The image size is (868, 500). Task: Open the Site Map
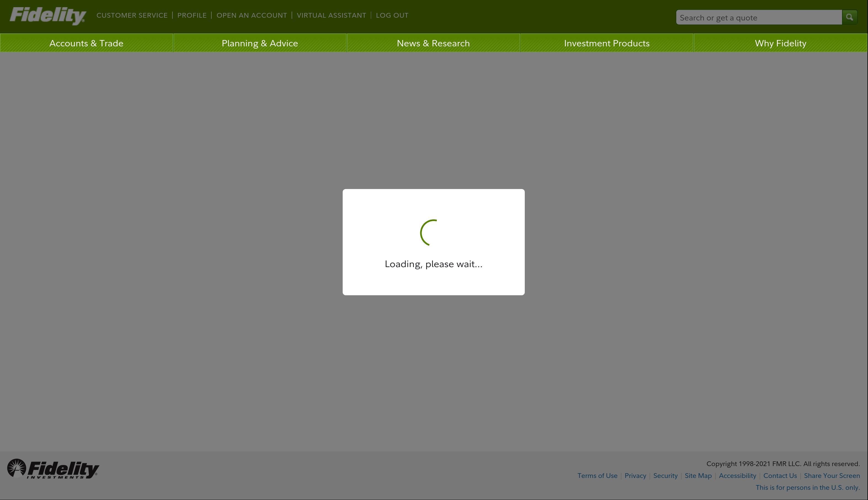(698, 476)
